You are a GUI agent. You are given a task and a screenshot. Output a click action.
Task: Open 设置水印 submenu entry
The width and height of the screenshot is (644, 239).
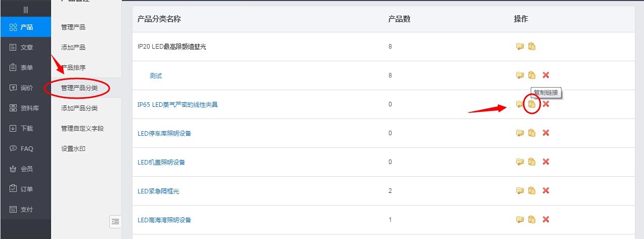click(73, 148)
